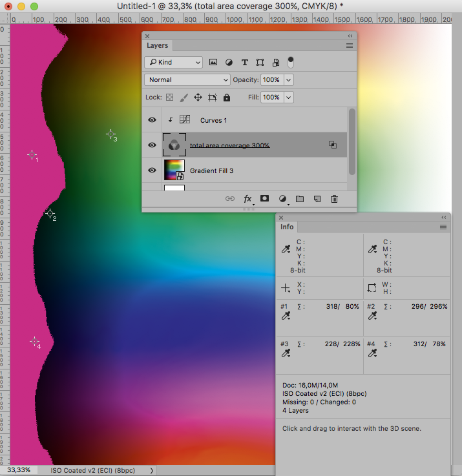Click the Curves adjustment layer thumbnail
Viewport: 462px width, 476px height.
coord(185,119)
